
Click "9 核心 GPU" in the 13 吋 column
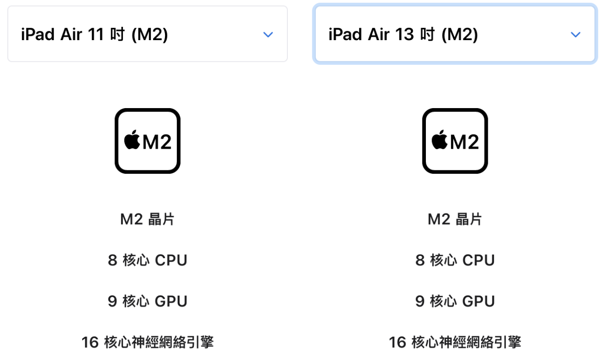point(455,301)
